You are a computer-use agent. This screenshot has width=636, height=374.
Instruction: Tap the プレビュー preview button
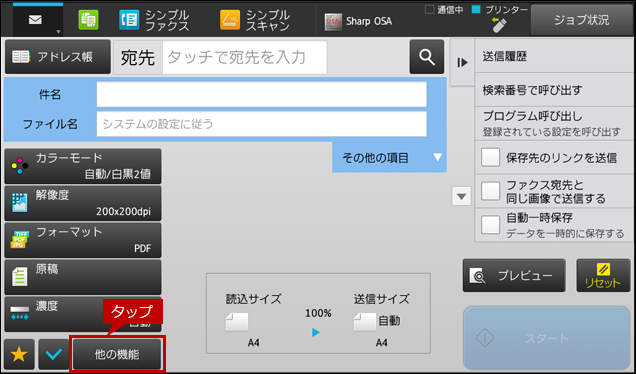click(514, 275)
